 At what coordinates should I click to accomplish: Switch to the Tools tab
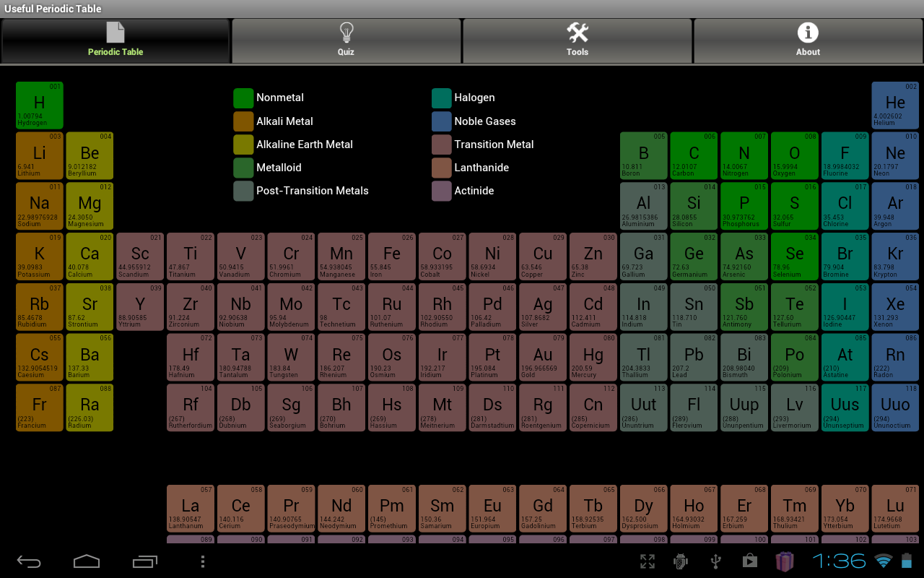point(577,40)
